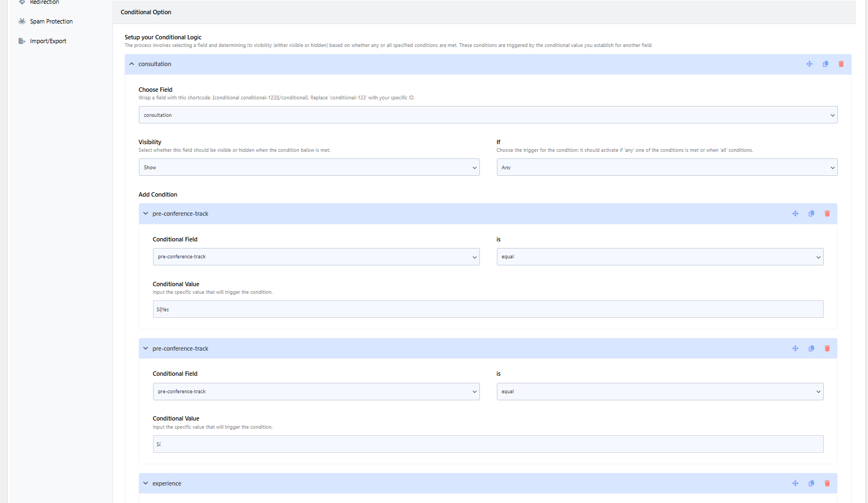868x503 pixels.
Task: Collapse the consultation rule panel
Action: (132, 64)
